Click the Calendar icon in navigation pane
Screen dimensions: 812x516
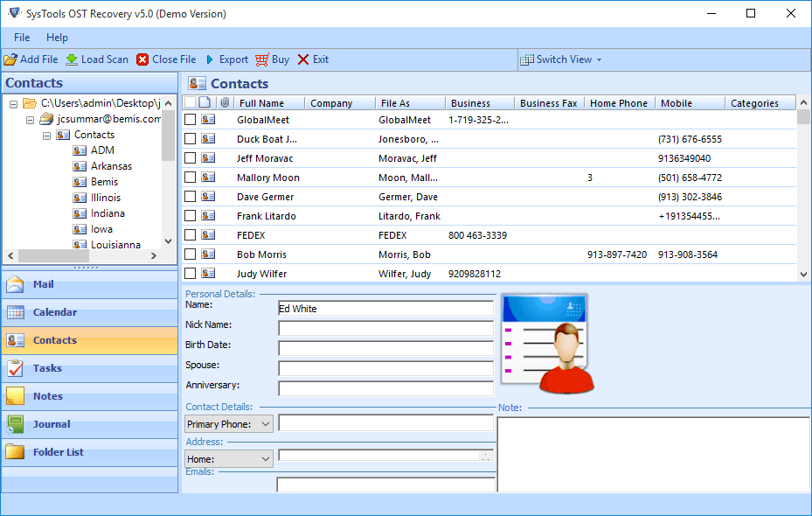click(x=15, y=312)
